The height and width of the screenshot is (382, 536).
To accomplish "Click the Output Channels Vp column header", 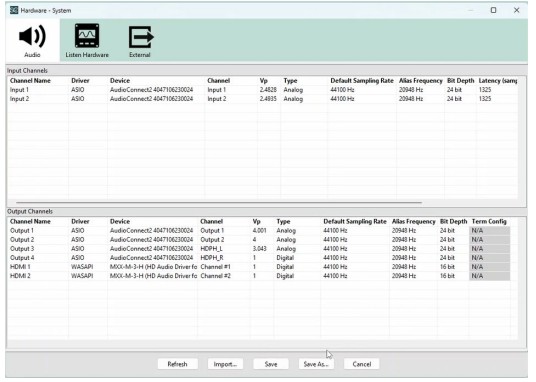I will [256, 222].
